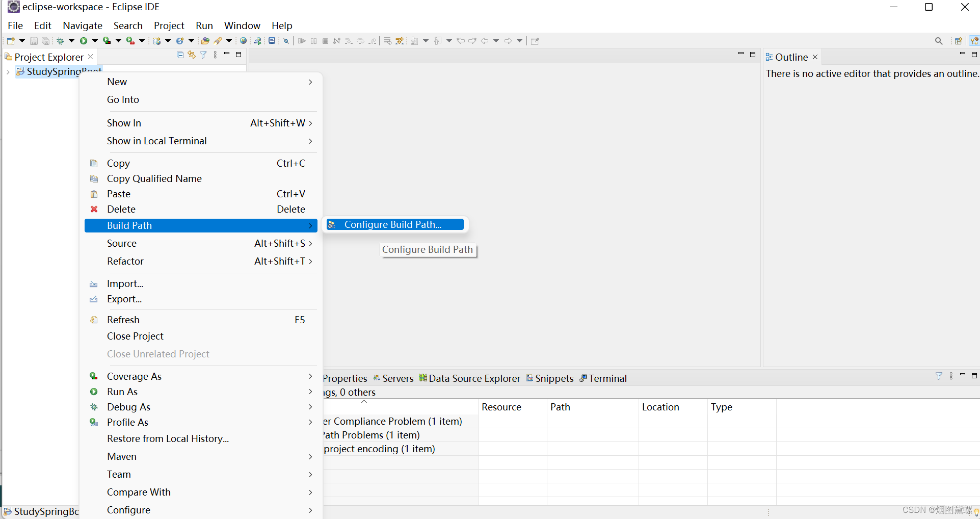This screenshot has width=980, height=519.
Task: Open dropdown arrow beside Back arrow
Action: pyautogui.click(x=496, y=41)
